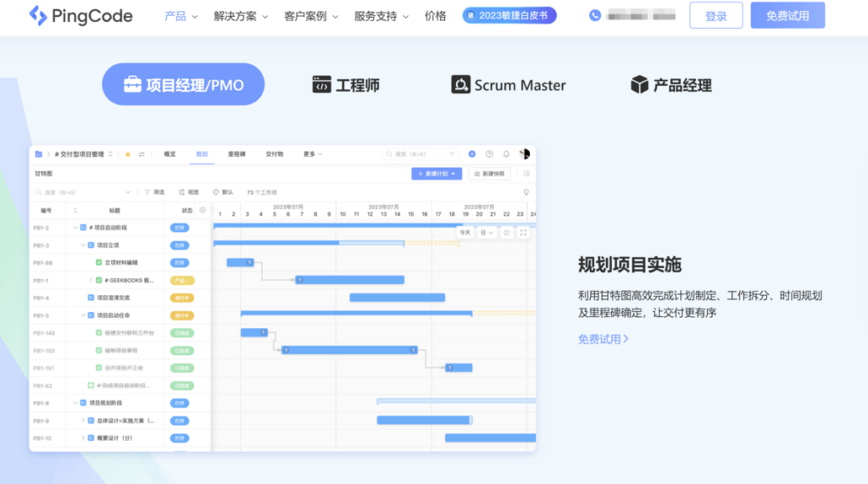Screen dimensions: 868x484
Task: Click the blue plus add icon near search
Action: [x=472, y=154]
